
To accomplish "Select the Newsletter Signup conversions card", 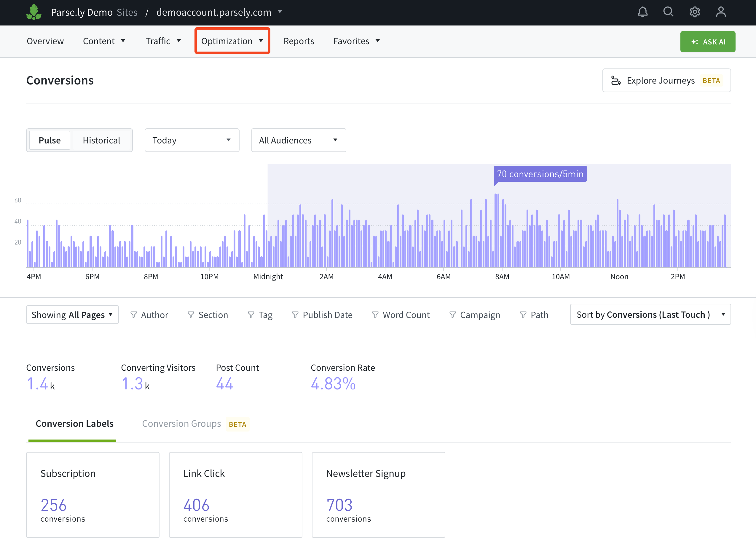I will 378,494.
